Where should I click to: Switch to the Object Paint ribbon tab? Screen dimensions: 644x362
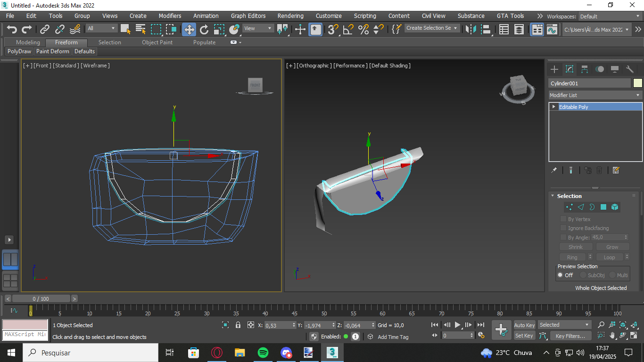(x=157, y=42)
